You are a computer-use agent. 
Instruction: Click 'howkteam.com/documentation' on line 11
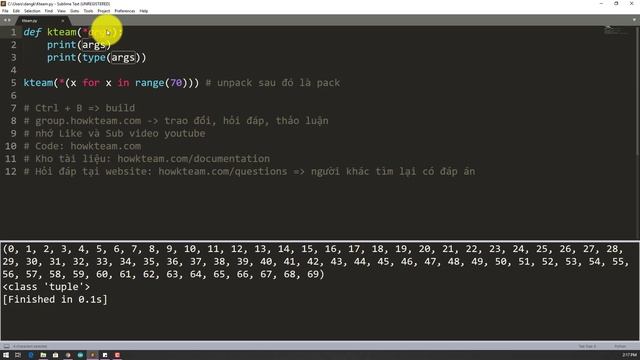pos(193,159)
